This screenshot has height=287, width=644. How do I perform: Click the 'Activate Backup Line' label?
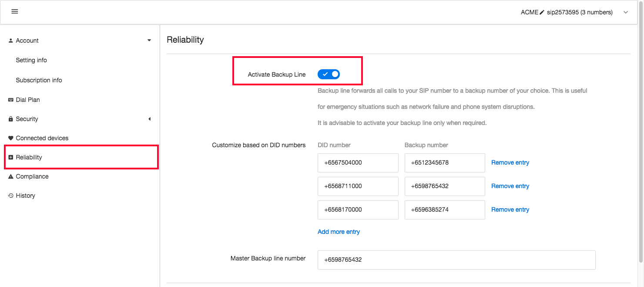coord(277,74)
